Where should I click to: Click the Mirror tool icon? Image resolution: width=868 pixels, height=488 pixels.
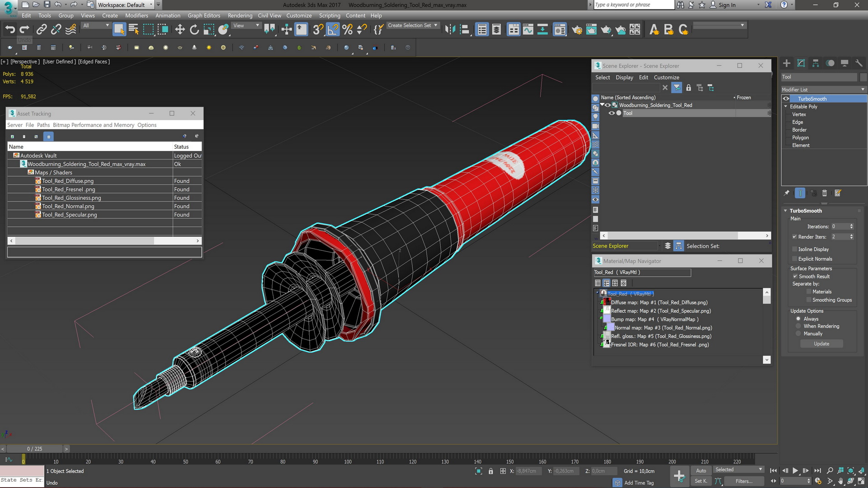click(449, 30)
